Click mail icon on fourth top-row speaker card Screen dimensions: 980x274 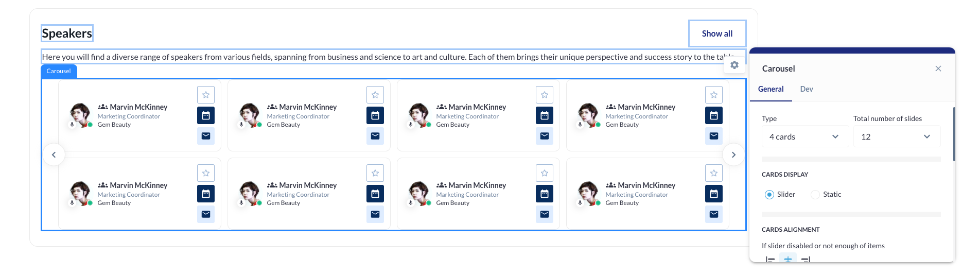[x=714, y=136]
